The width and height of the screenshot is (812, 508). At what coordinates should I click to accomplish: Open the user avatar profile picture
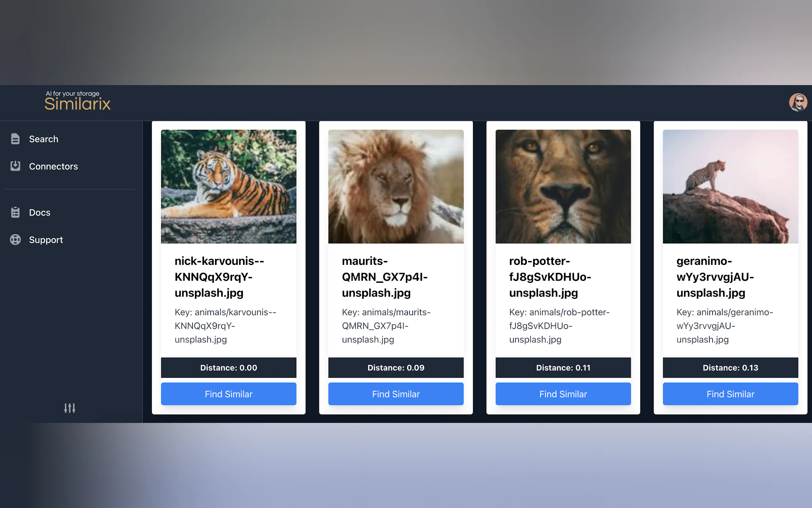coord(798,102)
